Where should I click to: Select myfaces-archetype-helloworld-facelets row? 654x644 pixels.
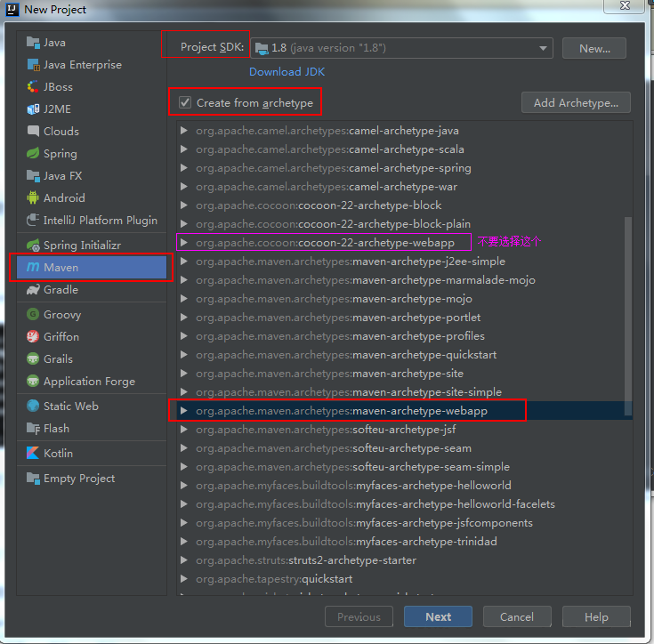tap(404, 504)
